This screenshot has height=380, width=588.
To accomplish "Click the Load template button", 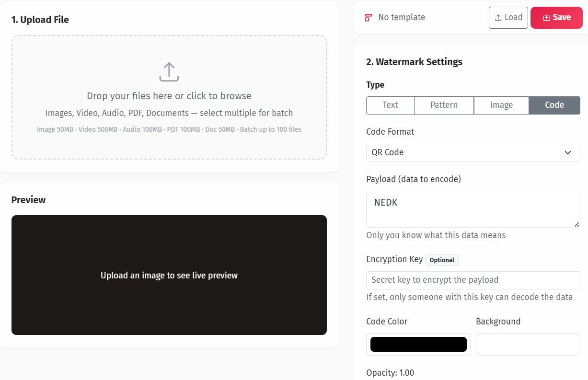I will [x=508, y=17].
